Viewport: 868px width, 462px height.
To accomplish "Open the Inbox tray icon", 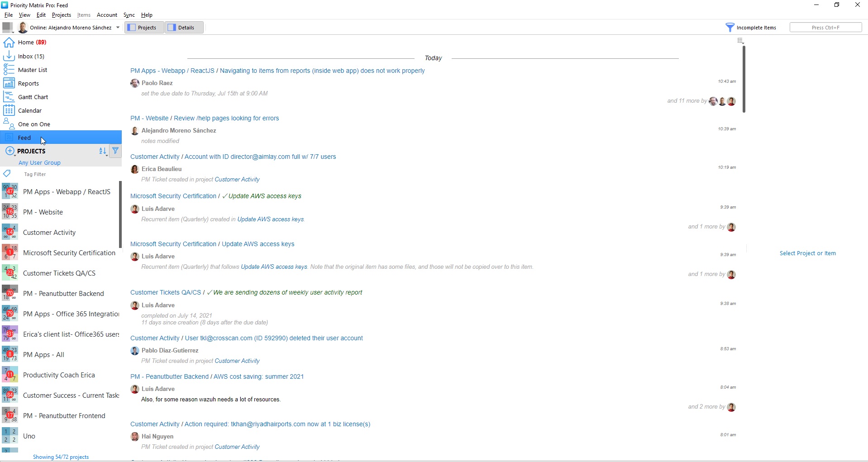I will click(9, 56).
